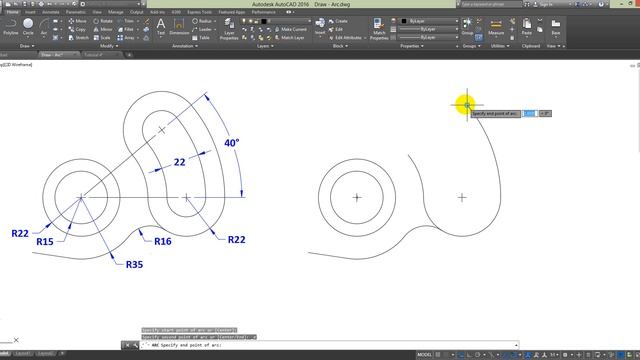Choose the Scale command
Image resolution: width=640 pixels, height=360 pixels.
coord(102,38)
